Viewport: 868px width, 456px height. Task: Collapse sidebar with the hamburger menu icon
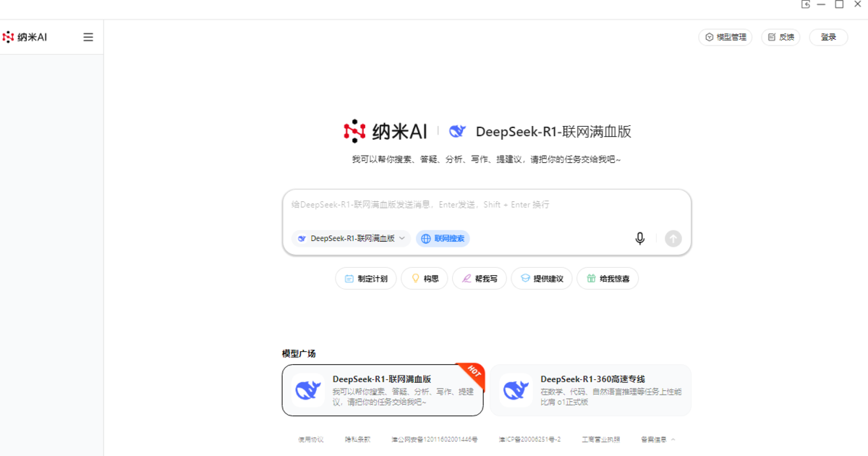[x=88, y=37]
